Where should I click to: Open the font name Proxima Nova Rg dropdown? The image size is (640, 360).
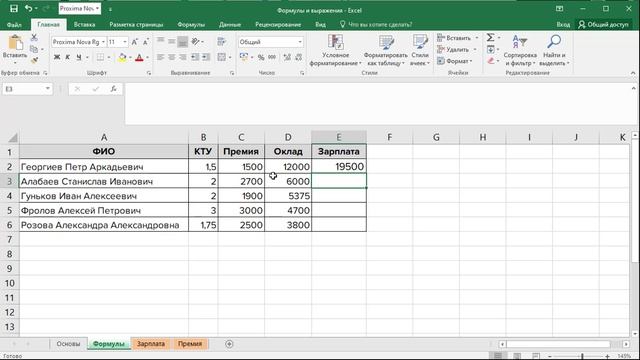click(103, 42)
